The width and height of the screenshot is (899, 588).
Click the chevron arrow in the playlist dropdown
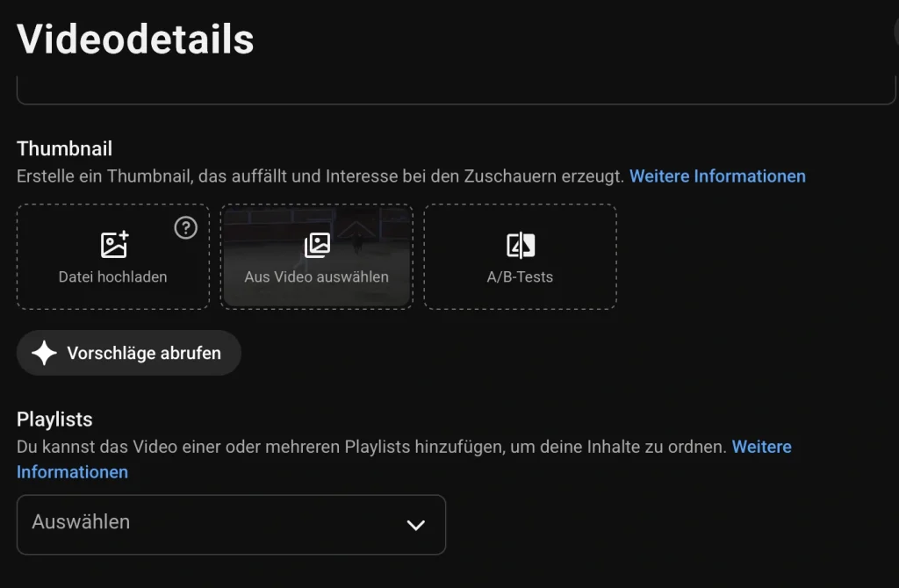pyautogui.click(x=415, y=525)
